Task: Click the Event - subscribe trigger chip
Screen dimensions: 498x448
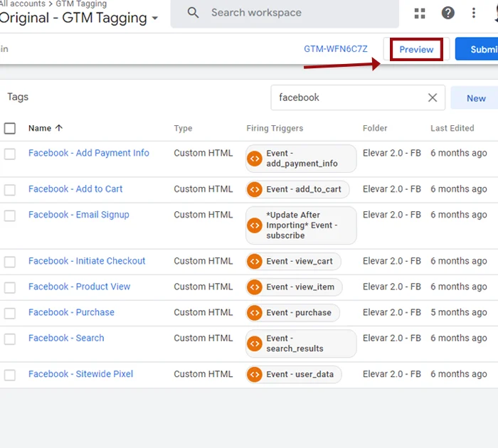Action: point(301,225)
